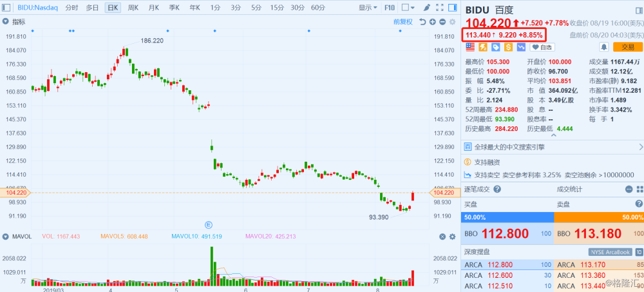
Task: Switch to 30分 minute chart
Action: click(298, 7)
